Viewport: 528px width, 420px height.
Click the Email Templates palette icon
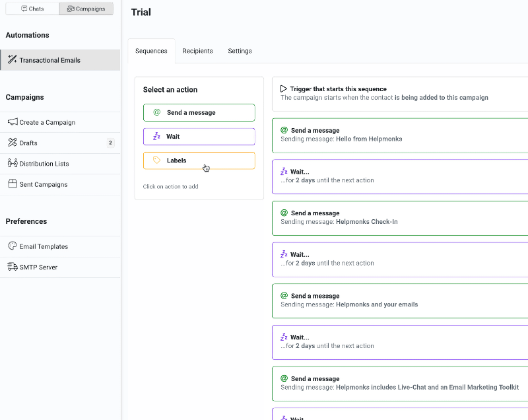coord(13,246)
